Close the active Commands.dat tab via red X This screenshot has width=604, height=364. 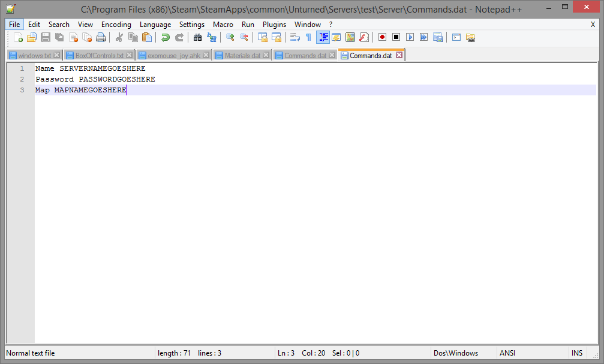[x=399, y=55]
